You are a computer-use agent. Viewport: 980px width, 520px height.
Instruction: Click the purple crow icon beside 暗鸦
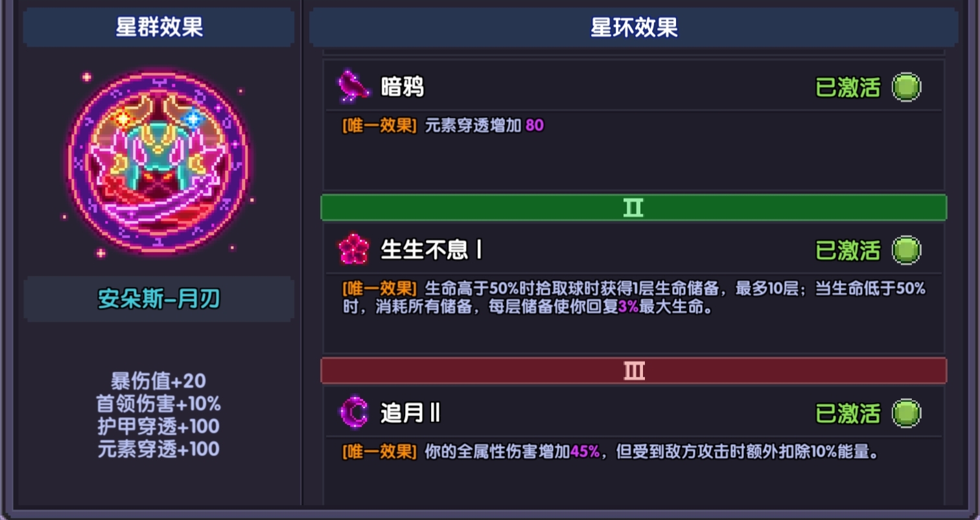354,87
